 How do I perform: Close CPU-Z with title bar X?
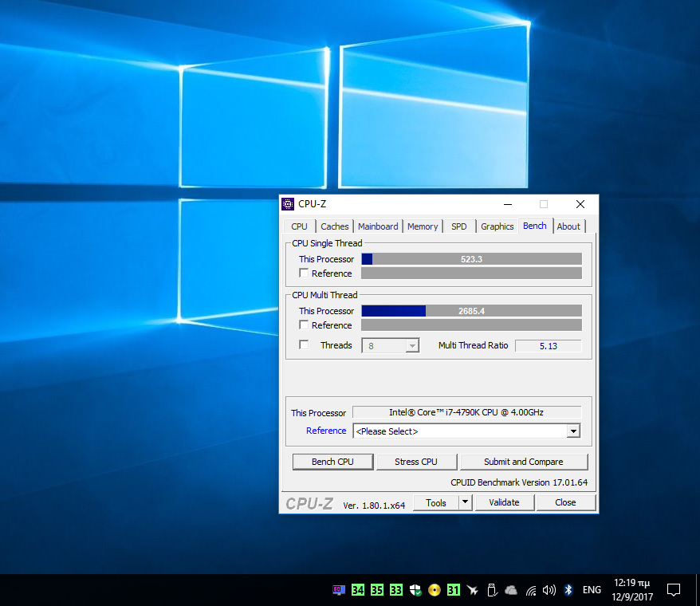click(580, 204)
